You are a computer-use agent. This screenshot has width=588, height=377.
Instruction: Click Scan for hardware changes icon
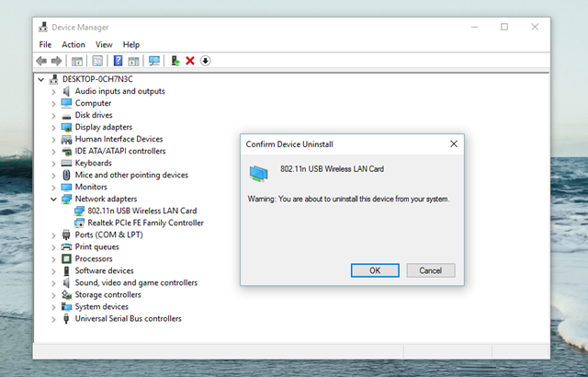154,61
